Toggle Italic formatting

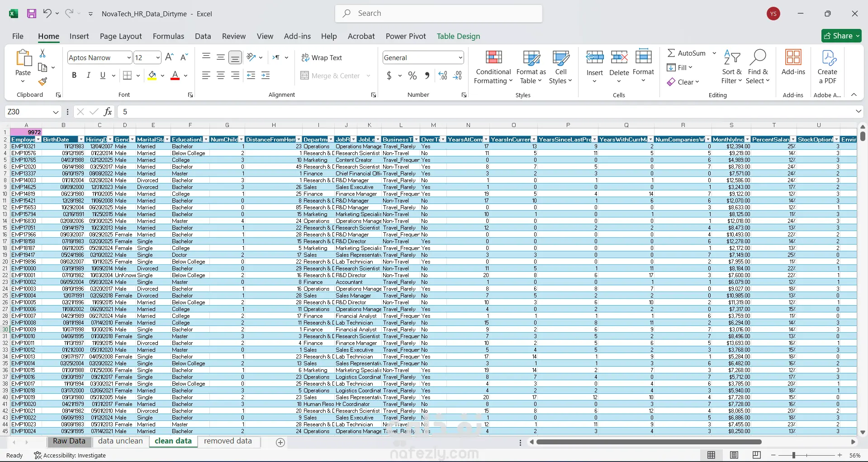click(89, 75)
